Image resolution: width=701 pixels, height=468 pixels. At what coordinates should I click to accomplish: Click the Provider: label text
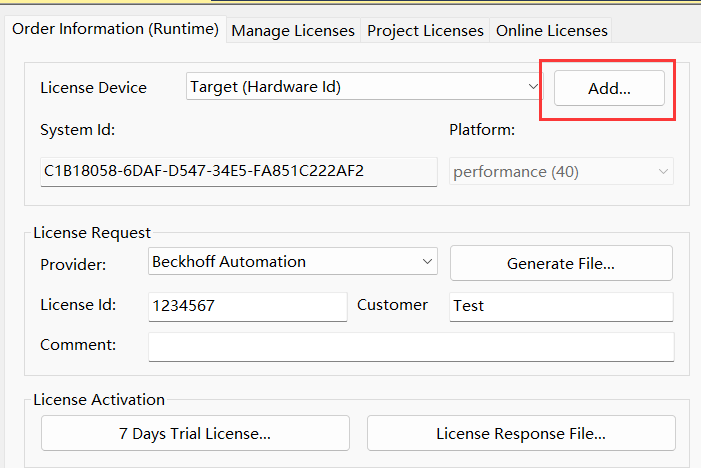click(x=73, y=265)
